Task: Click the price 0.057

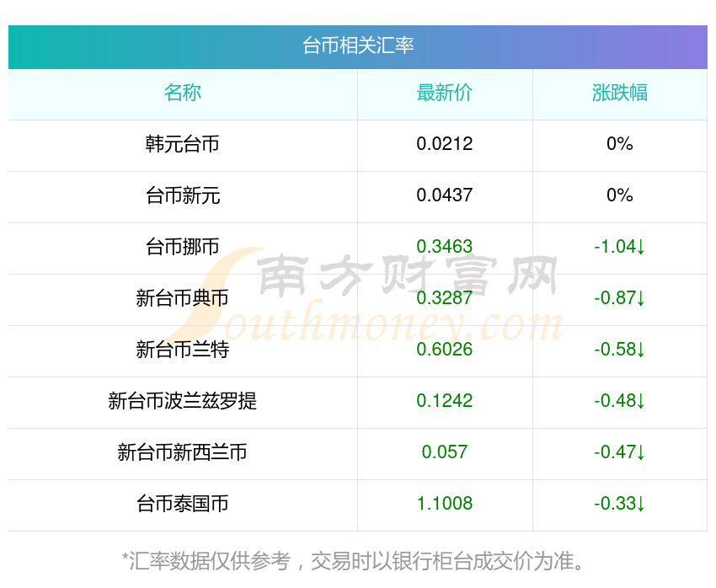Action: 444,452
